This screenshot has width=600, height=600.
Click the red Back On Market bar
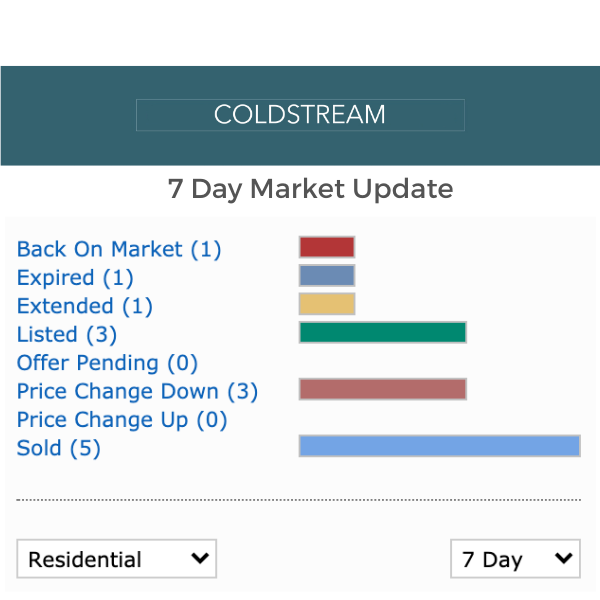[327, 247]
